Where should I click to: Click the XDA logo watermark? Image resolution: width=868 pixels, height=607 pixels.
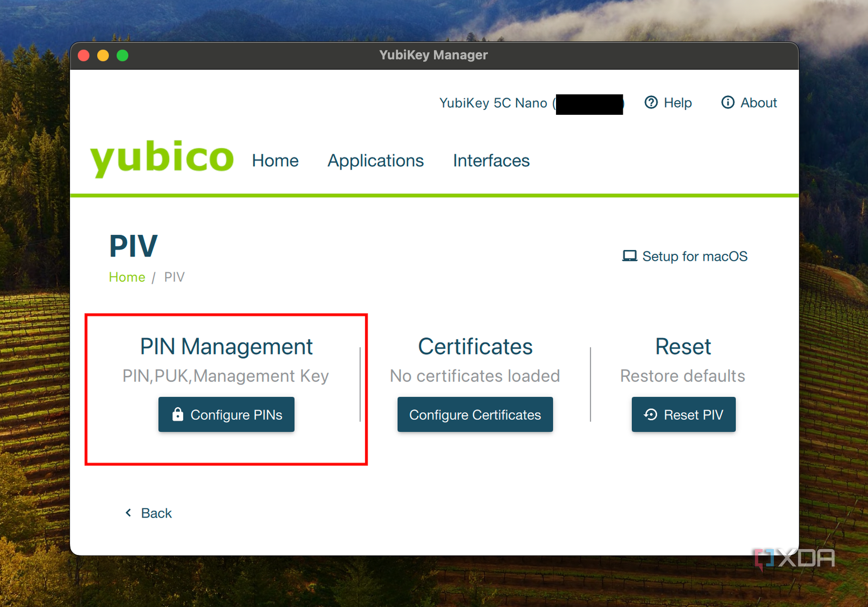(794, 556)
